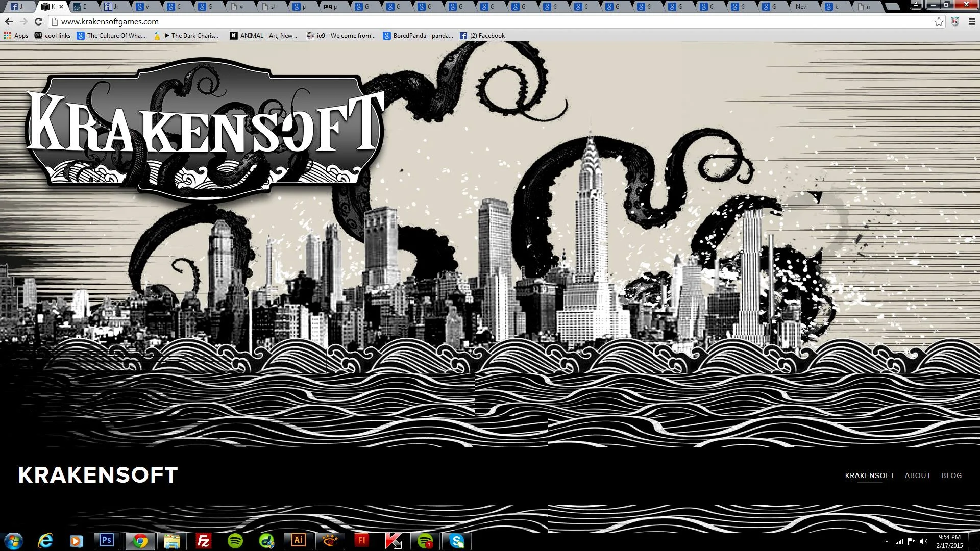Switch to Skype in the taskbar
The image size is (980, 551).
[457, 541]
